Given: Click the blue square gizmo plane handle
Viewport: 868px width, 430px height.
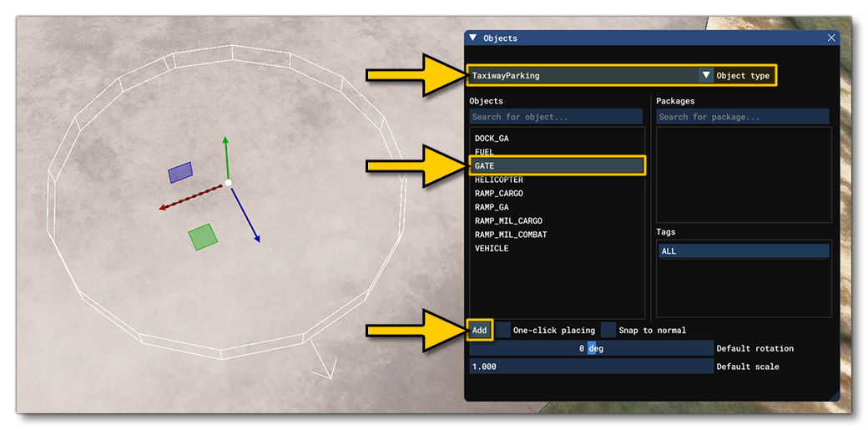Looking at the screenshot, I should 180,173.
